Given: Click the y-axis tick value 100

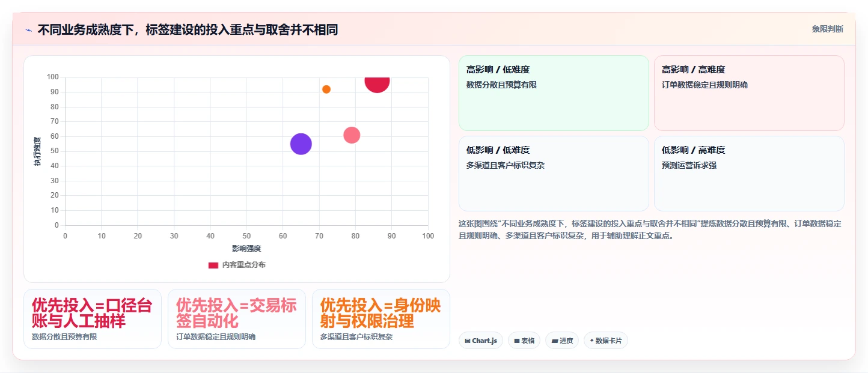Looking at the screenshot, I should [52, 77].
